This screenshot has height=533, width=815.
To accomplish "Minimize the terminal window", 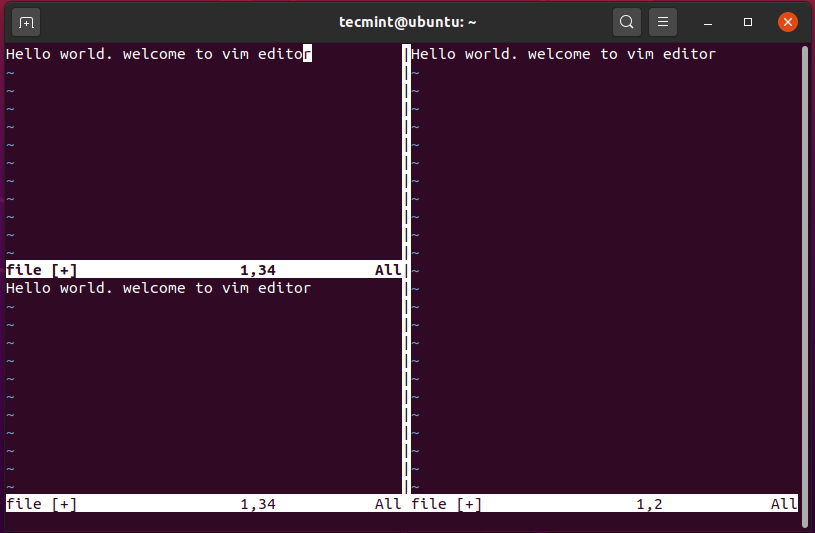I will [708, 22].
